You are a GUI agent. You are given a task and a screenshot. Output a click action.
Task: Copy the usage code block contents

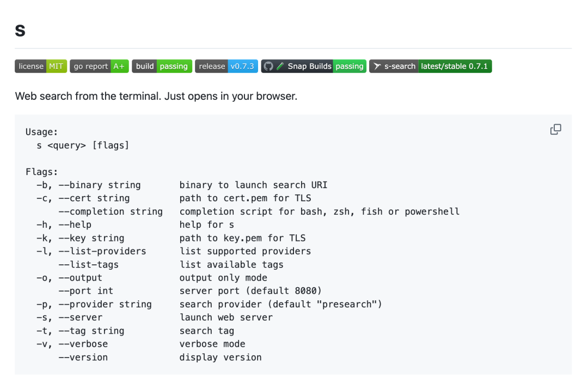555,129
